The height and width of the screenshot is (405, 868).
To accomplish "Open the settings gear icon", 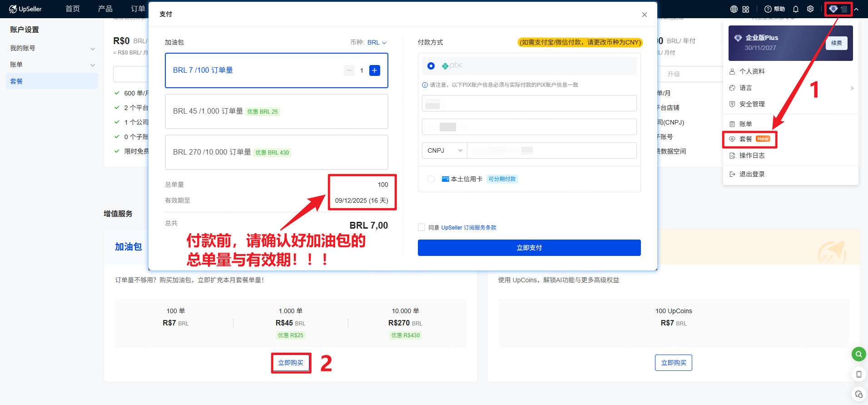I will pyautogui.click(x=810, y=9).
